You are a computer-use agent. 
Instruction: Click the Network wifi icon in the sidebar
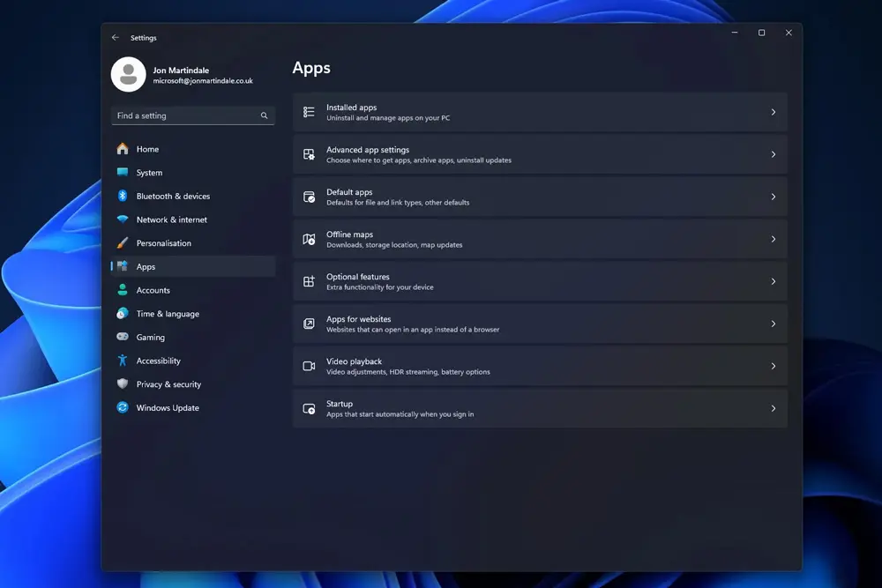pos(123,220)
